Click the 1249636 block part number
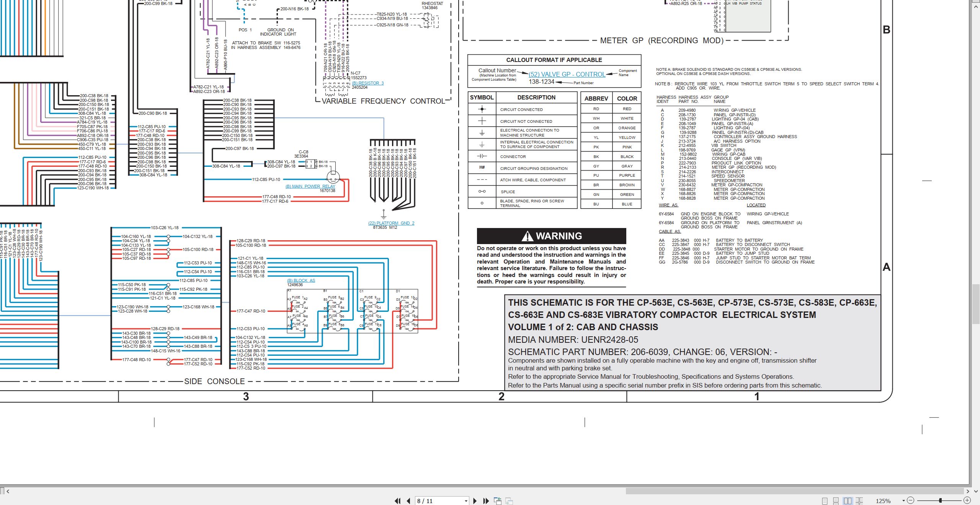This screenshot has height=505, width=980. click(295, 285)
